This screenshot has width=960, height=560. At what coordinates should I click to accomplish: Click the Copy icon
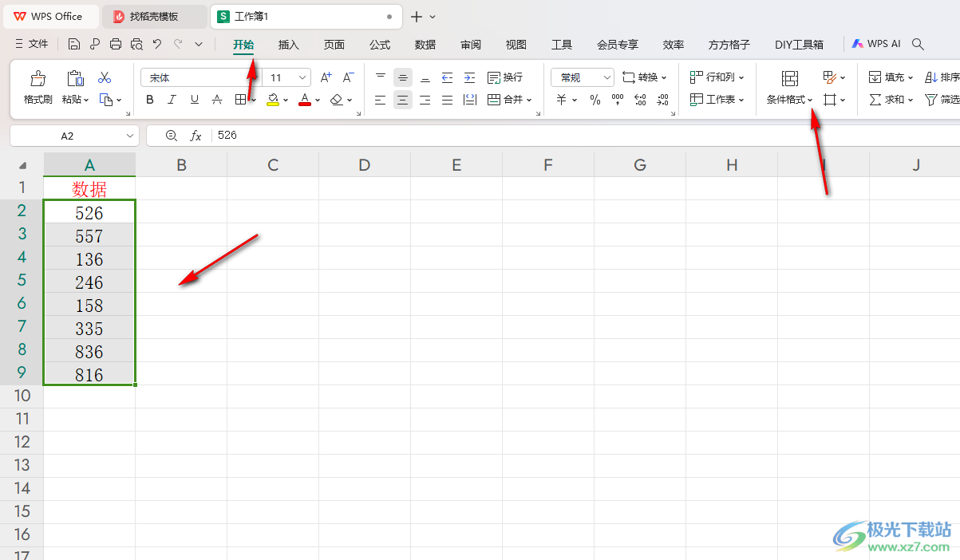point(106,100)
